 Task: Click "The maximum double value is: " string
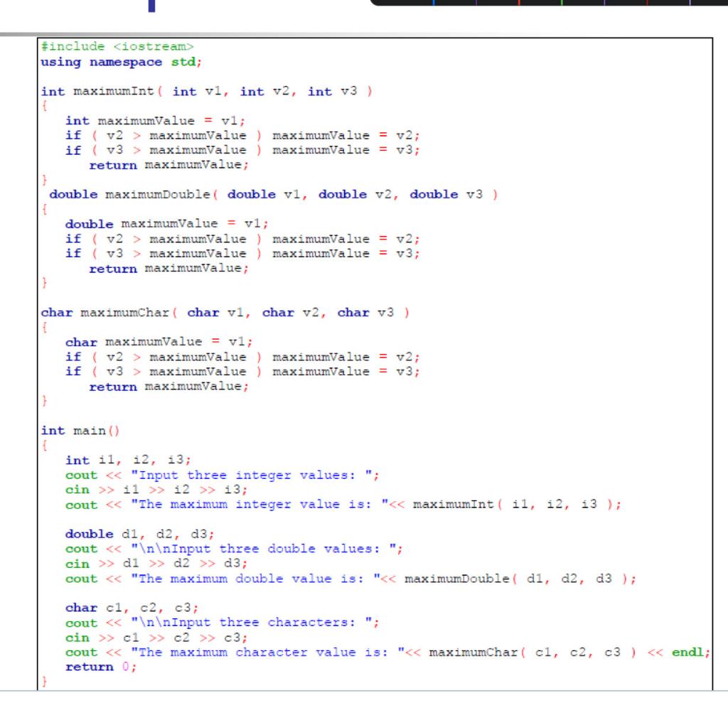pyautogui.click(x=256, y=579)
